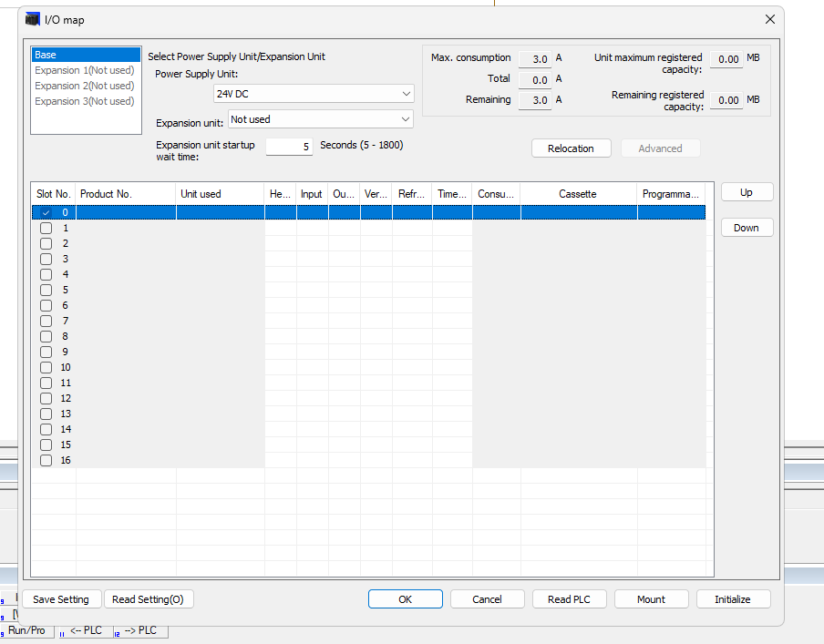Check the slot 11 checkbox
The image size is (824, 644).
pyautogui.click(x=46, y=383)
